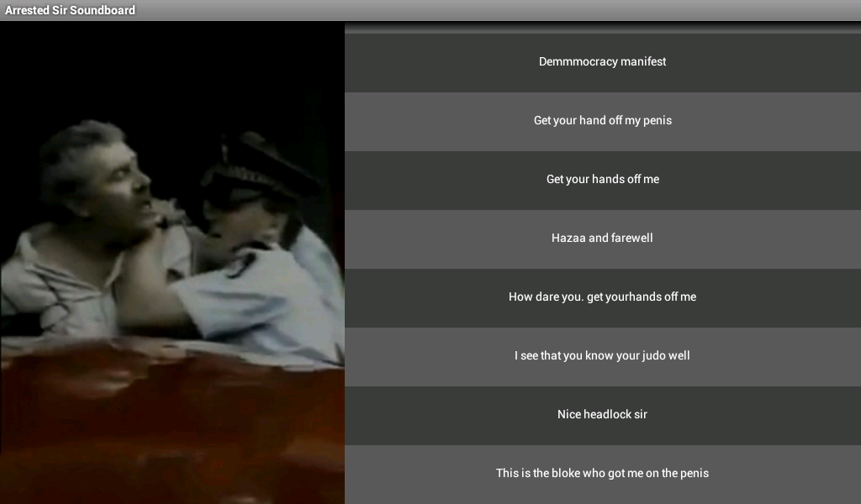Viewport: 861px width, 504px height.
Task: Tap the arrest photo thumbnail
Action: (172, 263)
